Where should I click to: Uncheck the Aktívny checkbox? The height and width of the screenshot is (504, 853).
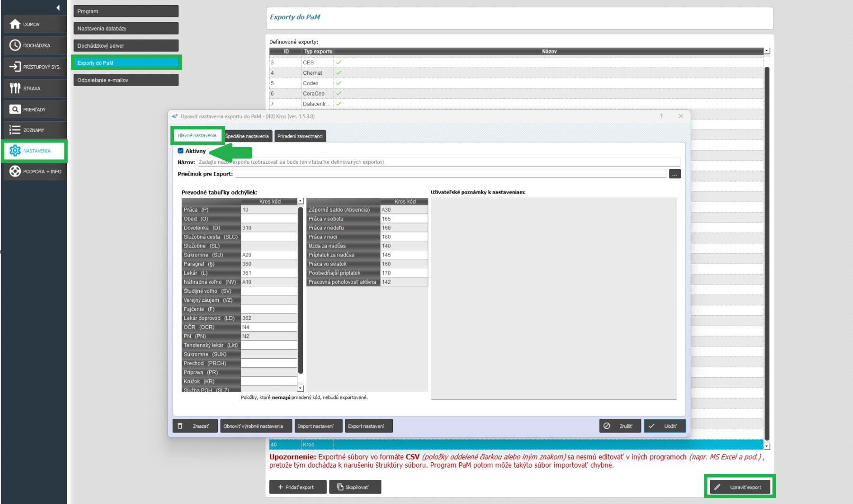point(180,151)
